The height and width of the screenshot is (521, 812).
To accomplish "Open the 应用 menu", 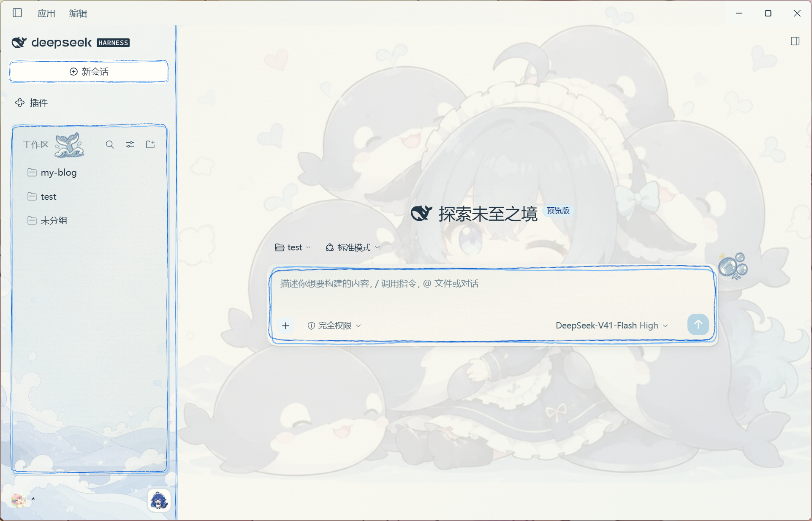I will 46,14.
